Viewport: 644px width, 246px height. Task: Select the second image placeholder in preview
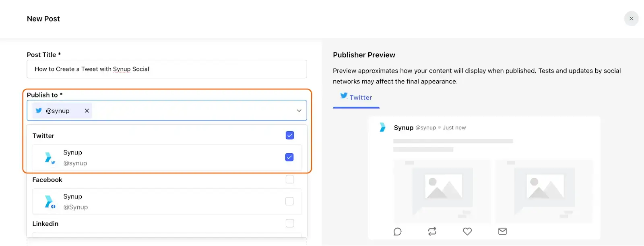coord(544,192)
